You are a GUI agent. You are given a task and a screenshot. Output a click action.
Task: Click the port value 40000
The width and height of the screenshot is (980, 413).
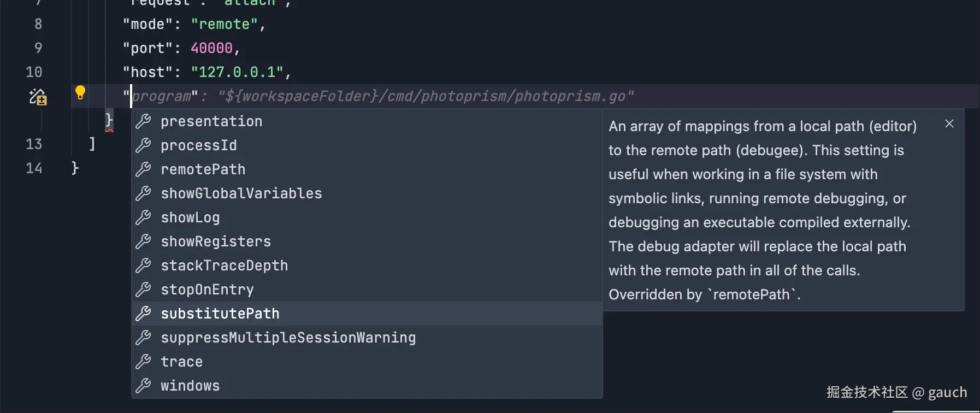(x=211, y=48)
